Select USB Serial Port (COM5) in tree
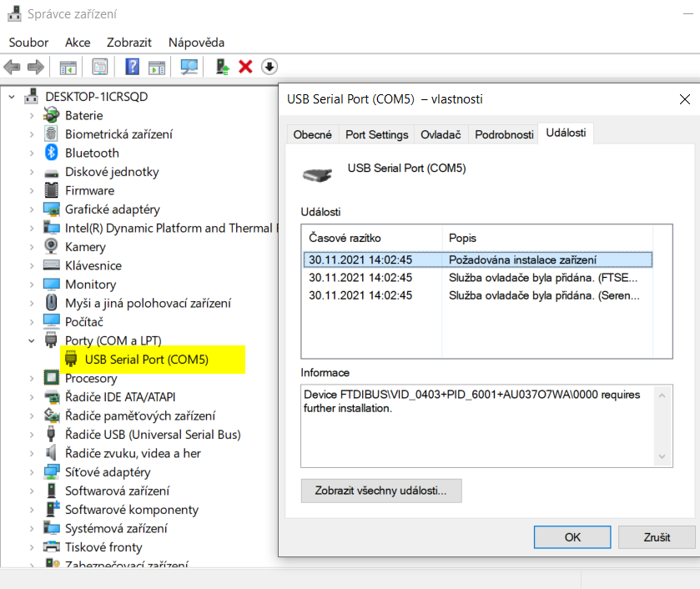This screenshot has width=700, height=589. [146, 360]
